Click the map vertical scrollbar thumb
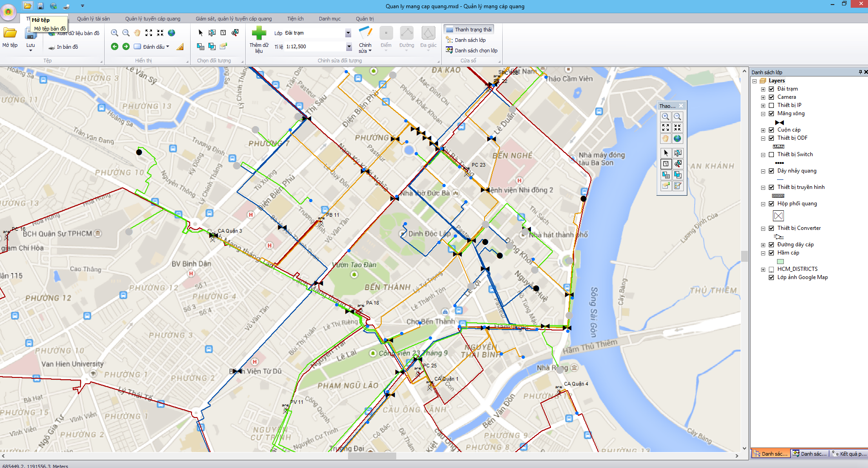 744,256
